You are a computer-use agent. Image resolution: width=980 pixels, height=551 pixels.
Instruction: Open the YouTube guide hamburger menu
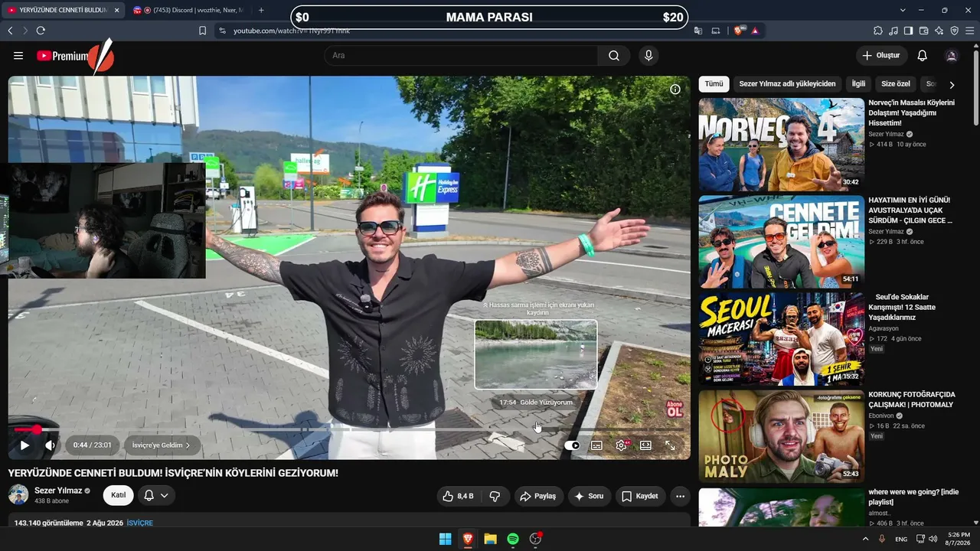[18, 56]
